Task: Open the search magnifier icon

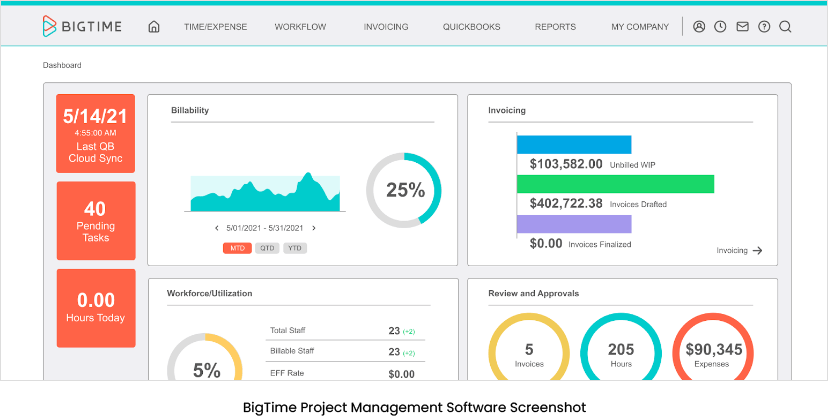Action: click(x=785, y=27)
